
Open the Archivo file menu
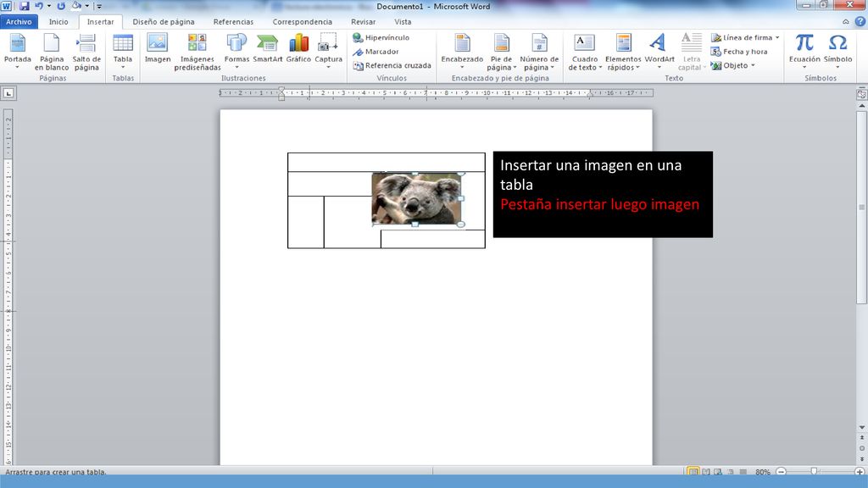click(x=19, y=21)
